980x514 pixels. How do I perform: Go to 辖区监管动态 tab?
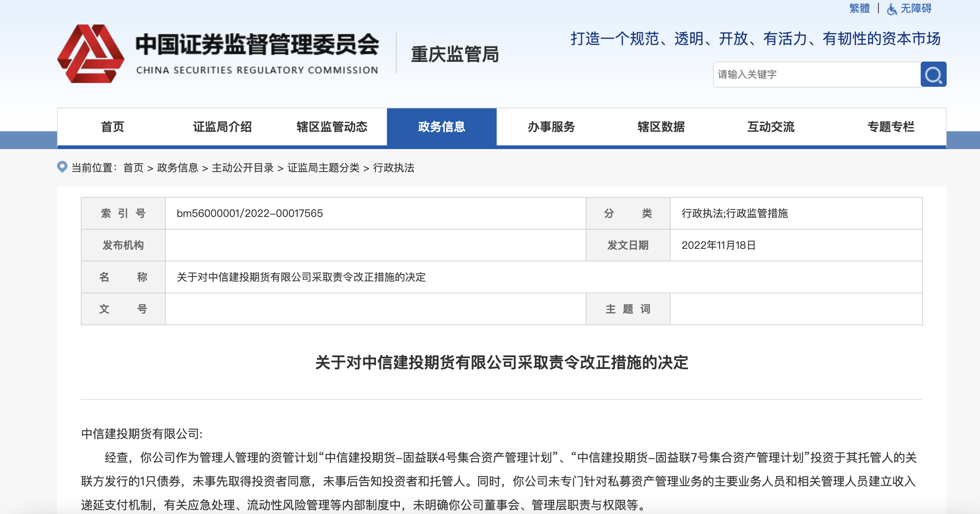pyautogui.click(x=332, y=127)
